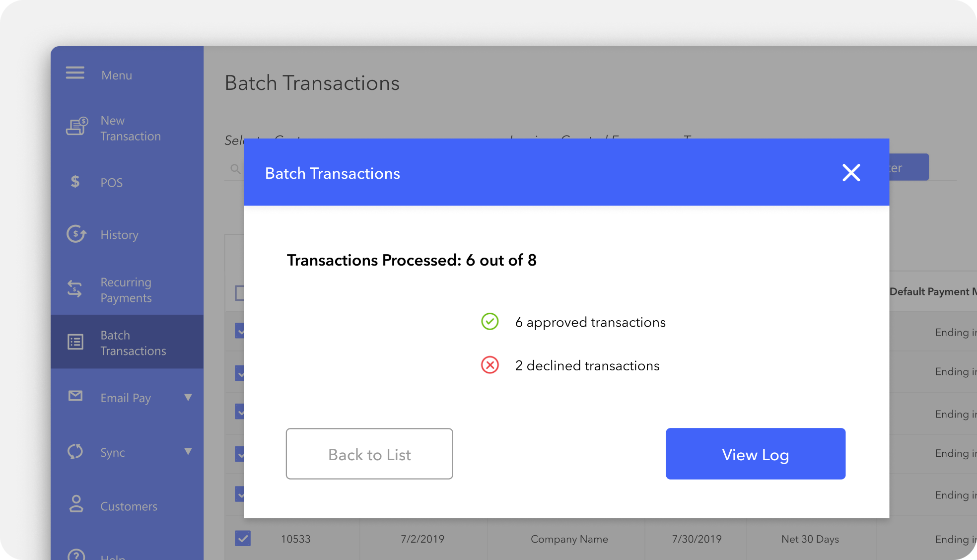
Task: Toggle the select-all header checkbox
Action: [x=239, y=293]
